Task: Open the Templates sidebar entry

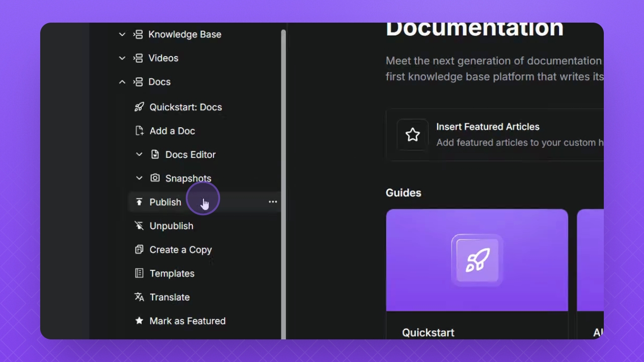Action: (172, 273)
